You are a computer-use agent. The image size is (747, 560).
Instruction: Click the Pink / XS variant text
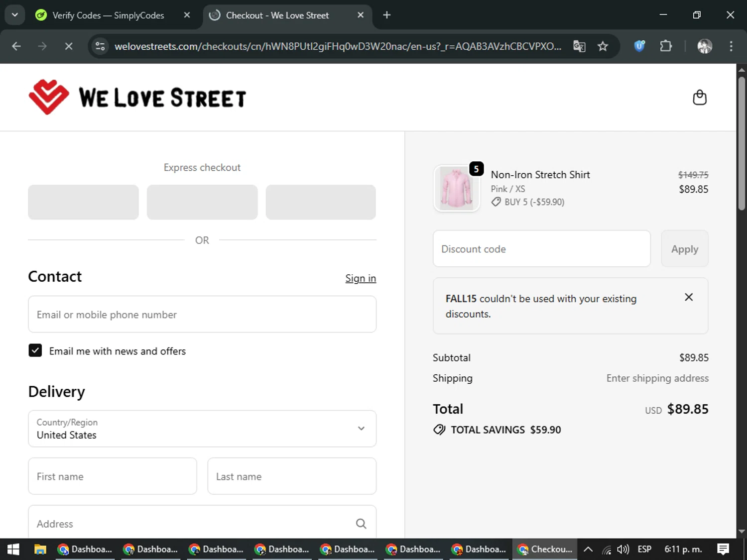click(x=508, y=189)
